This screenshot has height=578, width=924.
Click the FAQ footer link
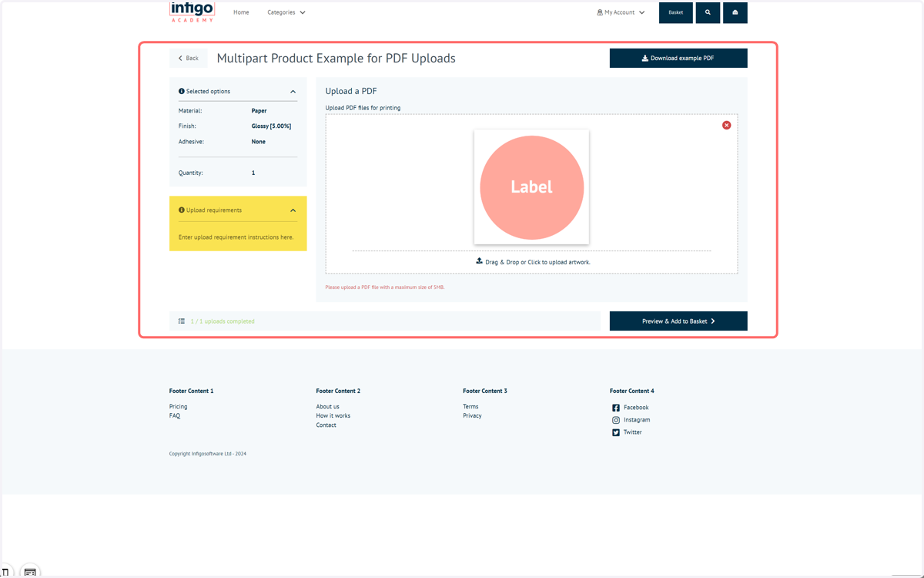[175, 415]
